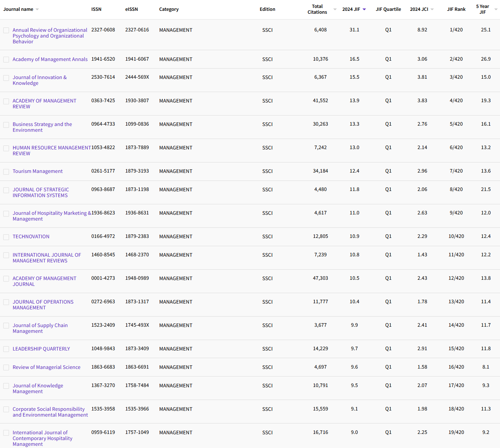500x448 pixels.
Task: Open JOURNAL OF OPERATIONS MANAGEMENT link
Action: tap(43, 305)
